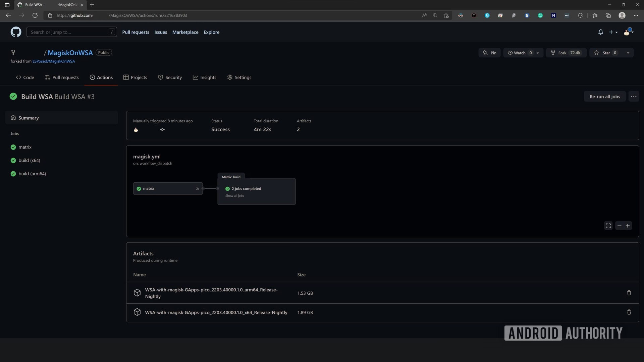Image resolution: width=644 pixels, height=362 pixels.
Task: Zoom out on the workflow graph
Action: pos(619,226)
